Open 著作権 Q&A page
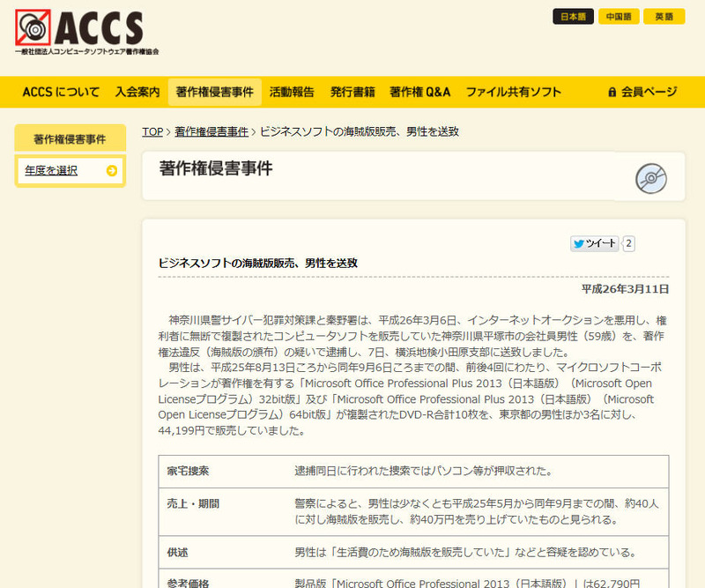Screen dimensions: 705x588 point(420,92)
